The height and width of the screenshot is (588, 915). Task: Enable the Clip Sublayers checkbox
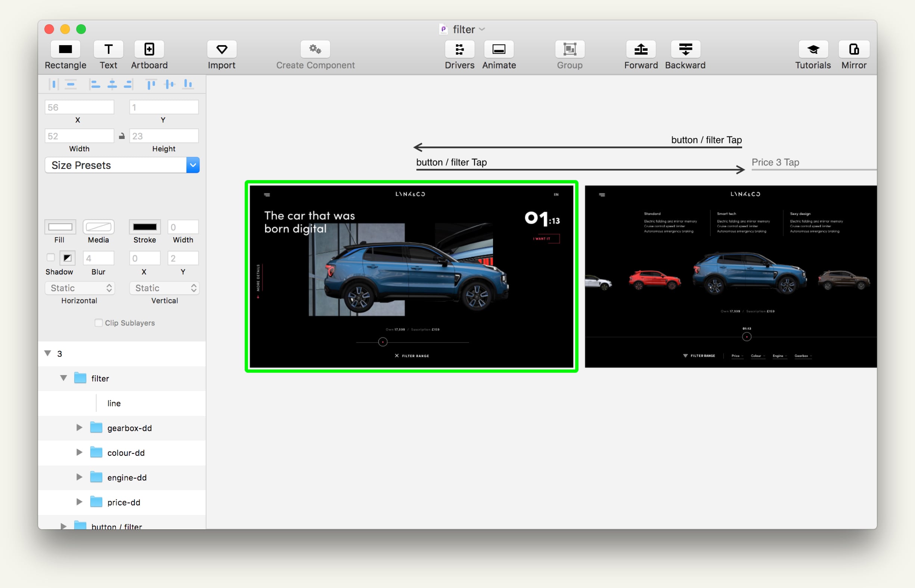[x=99, y=323]
